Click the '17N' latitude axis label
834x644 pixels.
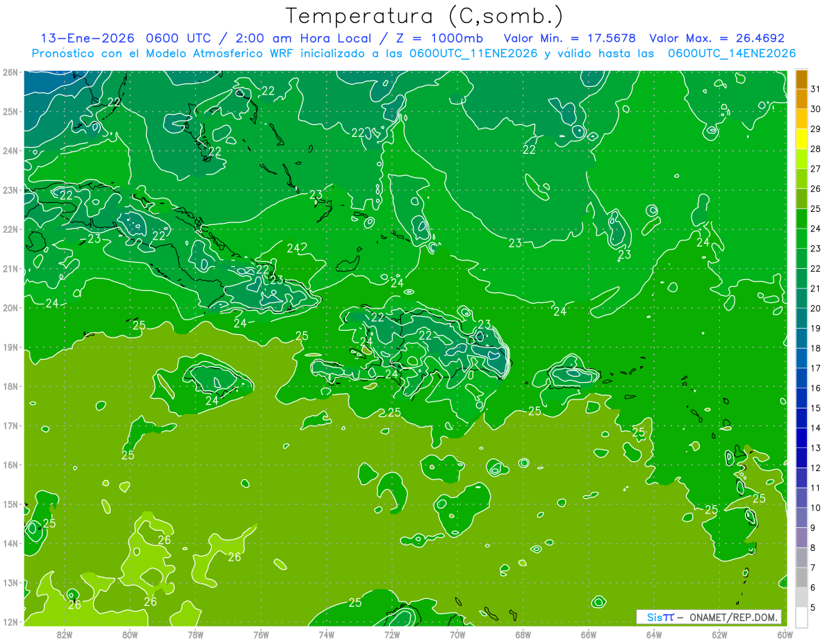coord(10,425)
